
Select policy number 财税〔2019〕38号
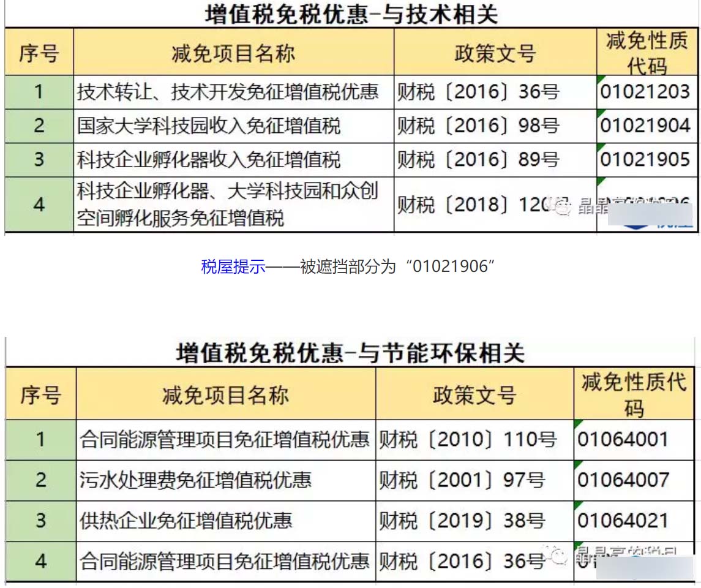click(x=462, y=521)
